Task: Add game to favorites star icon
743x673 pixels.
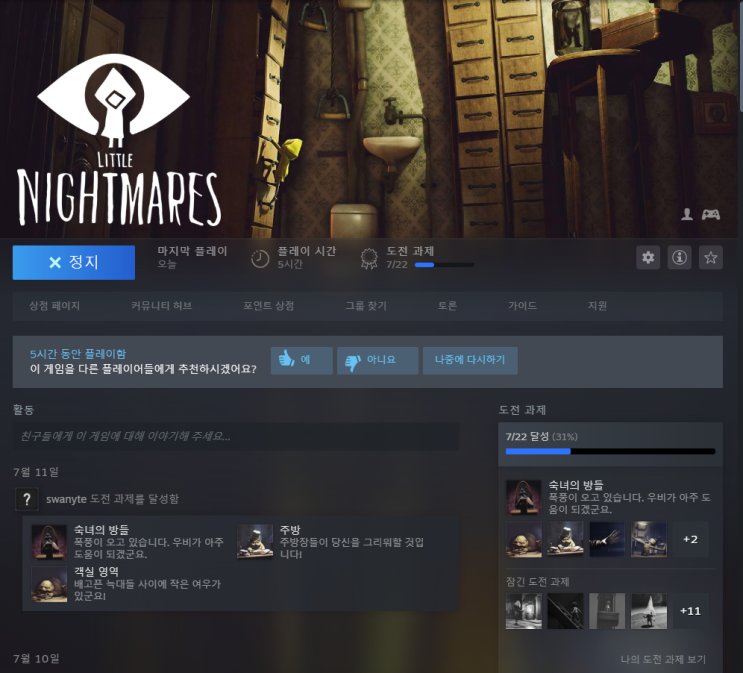Action: click(710, 258)
